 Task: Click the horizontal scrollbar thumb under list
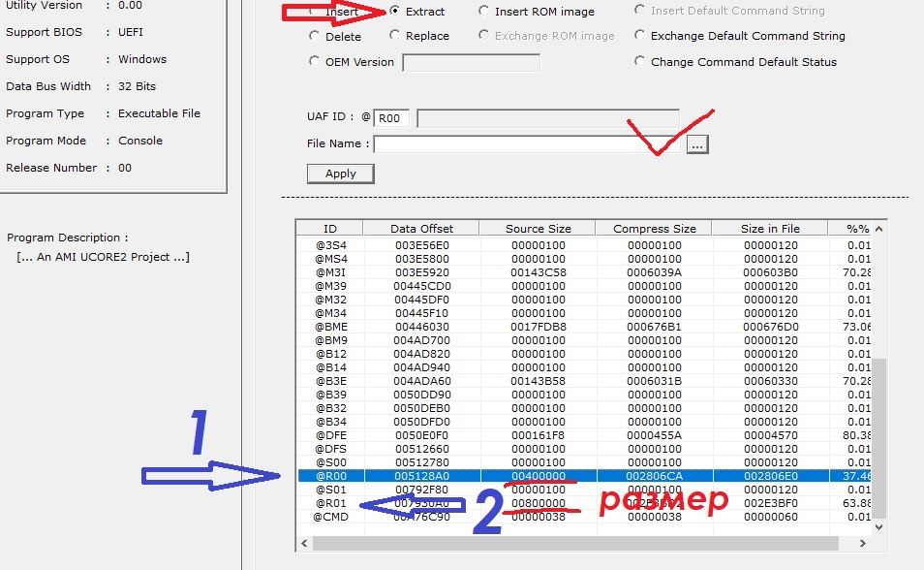click(x=575, y=543)
